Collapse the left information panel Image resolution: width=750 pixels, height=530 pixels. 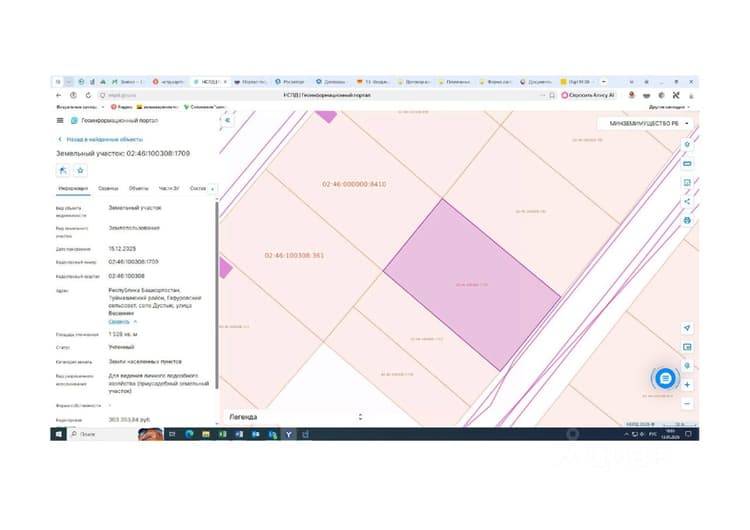coord(228,120)
